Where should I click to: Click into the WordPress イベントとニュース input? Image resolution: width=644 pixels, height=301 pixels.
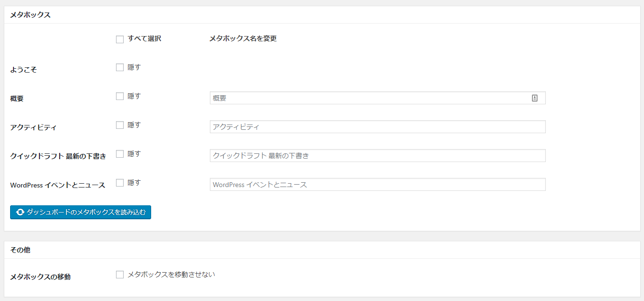point(377,185)
